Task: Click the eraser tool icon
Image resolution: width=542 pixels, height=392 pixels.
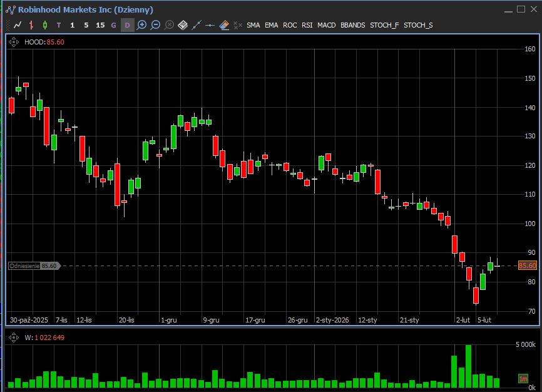Action: coord(224,25)
